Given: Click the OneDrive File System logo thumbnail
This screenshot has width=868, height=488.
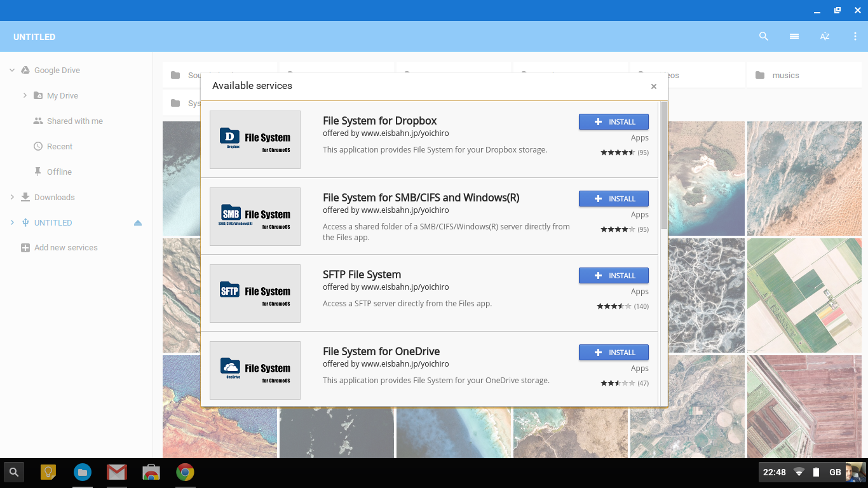Looking at the screenshot, I should (255, 370).
